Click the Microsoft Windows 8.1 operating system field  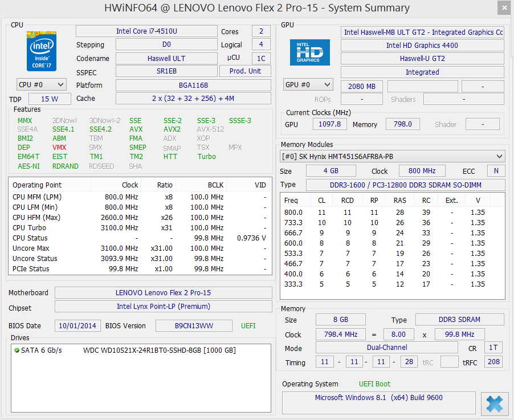click(378, 398)
